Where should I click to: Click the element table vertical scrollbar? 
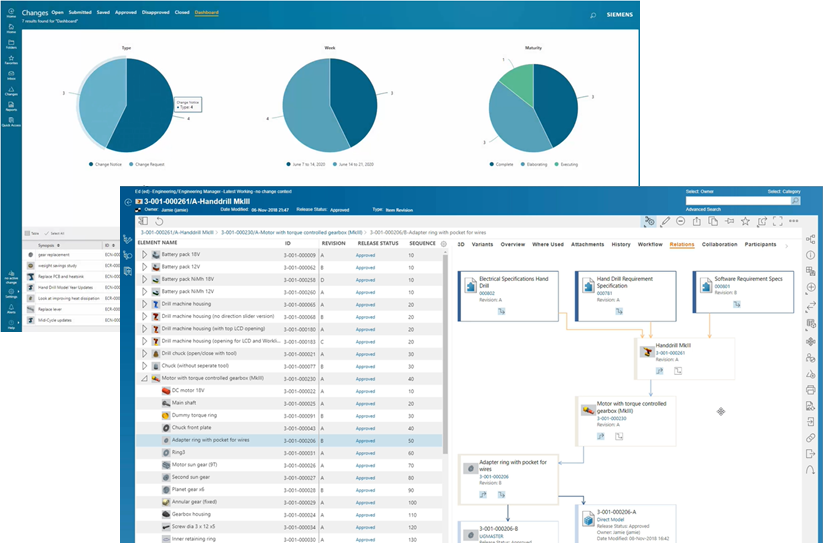[x=445, y=354]
